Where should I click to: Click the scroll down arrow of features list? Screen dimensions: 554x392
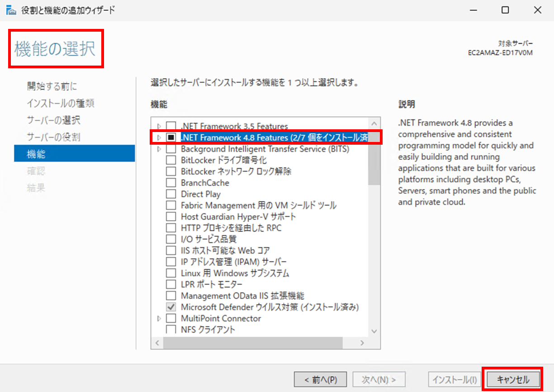pyautogui.click(x=374, y=331)
